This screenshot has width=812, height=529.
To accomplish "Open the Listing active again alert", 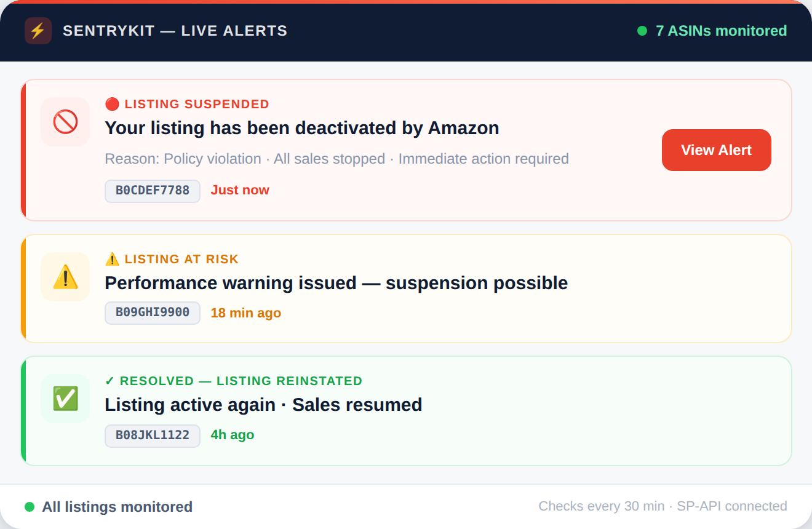I will [x=263, y=405].
